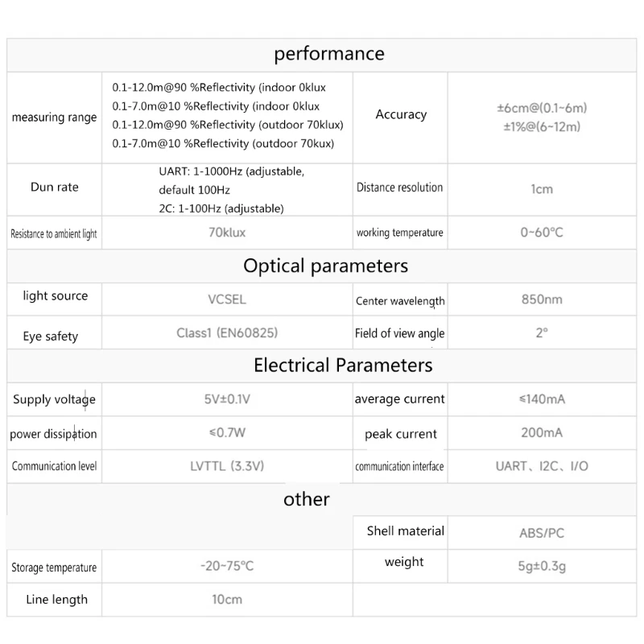644x644 pixels.
Task: Select the ABS/PC shell material value
Action: pyautogui.click(x=542, y=533)
